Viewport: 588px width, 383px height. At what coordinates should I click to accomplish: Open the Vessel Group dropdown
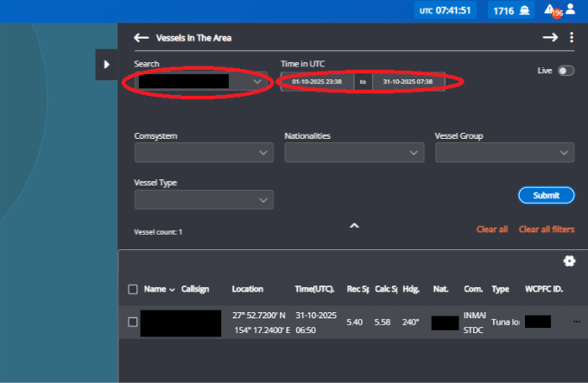[x=505, y=153]
